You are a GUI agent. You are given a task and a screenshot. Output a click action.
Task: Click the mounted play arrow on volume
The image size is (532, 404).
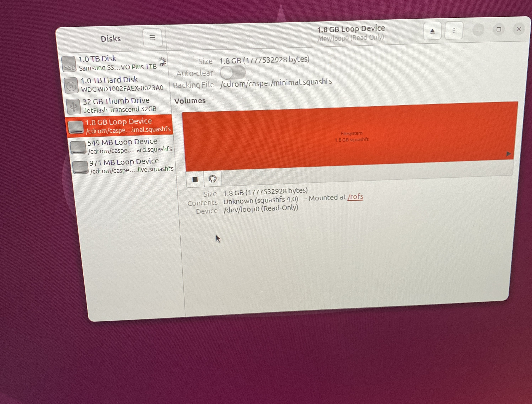[x=508, y=154]
